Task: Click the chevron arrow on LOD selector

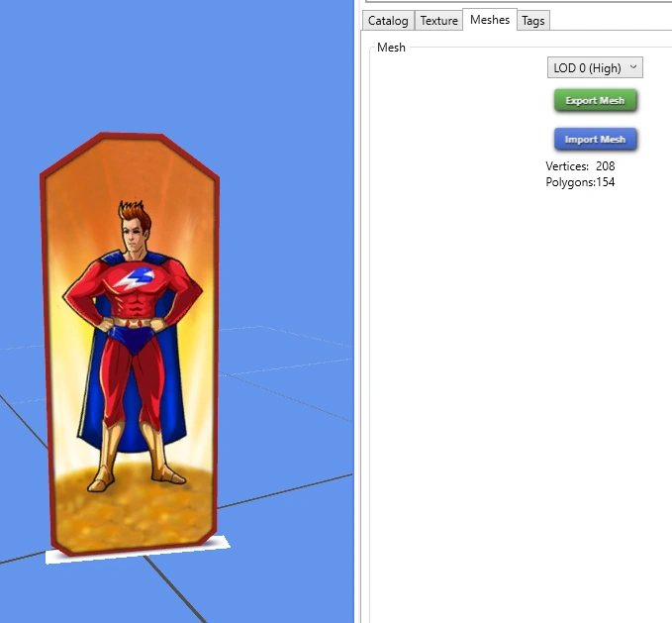Action: pyautogui.click(x=633, y=67)
